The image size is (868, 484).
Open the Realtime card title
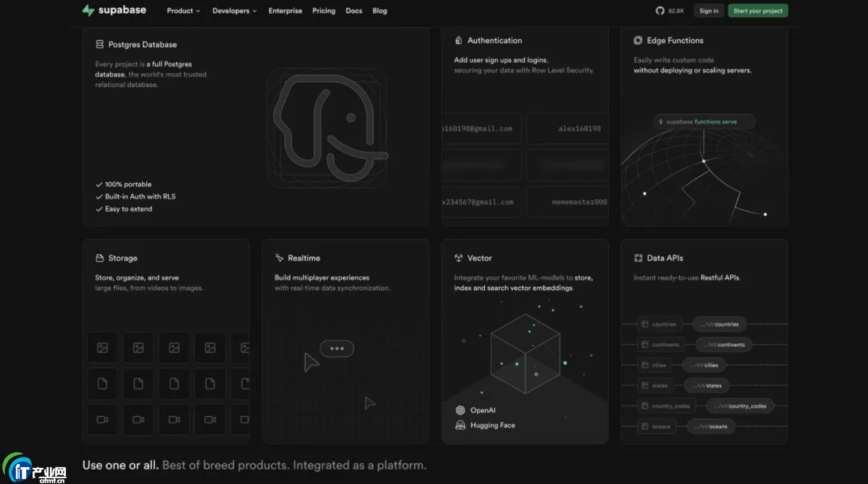coord(304,258)
